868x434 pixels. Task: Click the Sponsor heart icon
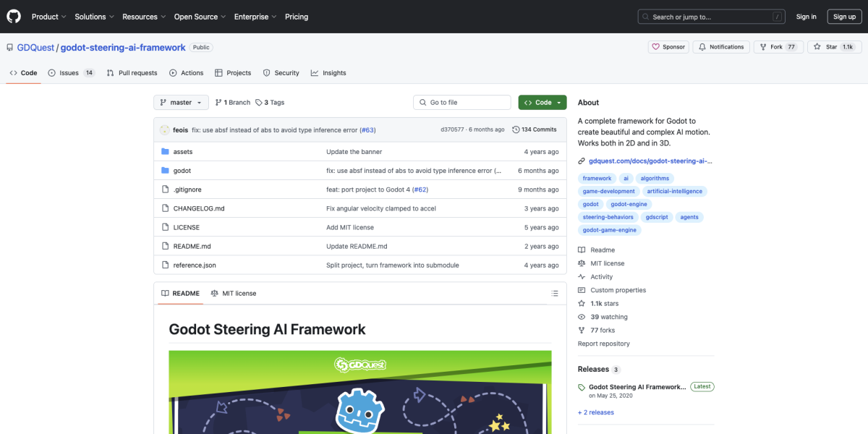pos(657,46)
